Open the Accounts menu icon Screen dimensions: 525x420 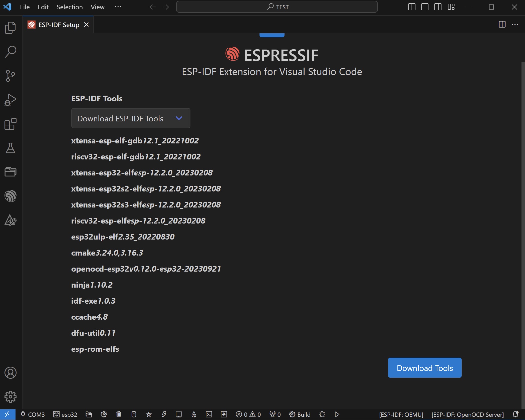[11, 373]
